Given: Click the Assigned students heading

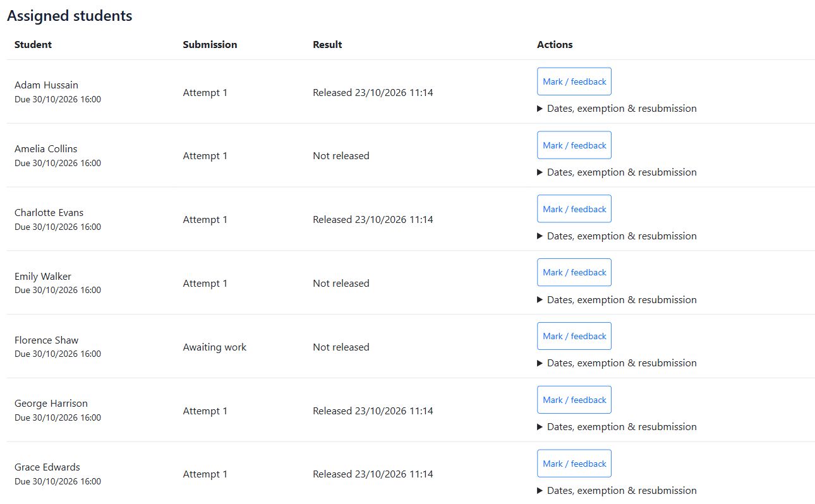Looking at the screenshot, I should [69, 16].
